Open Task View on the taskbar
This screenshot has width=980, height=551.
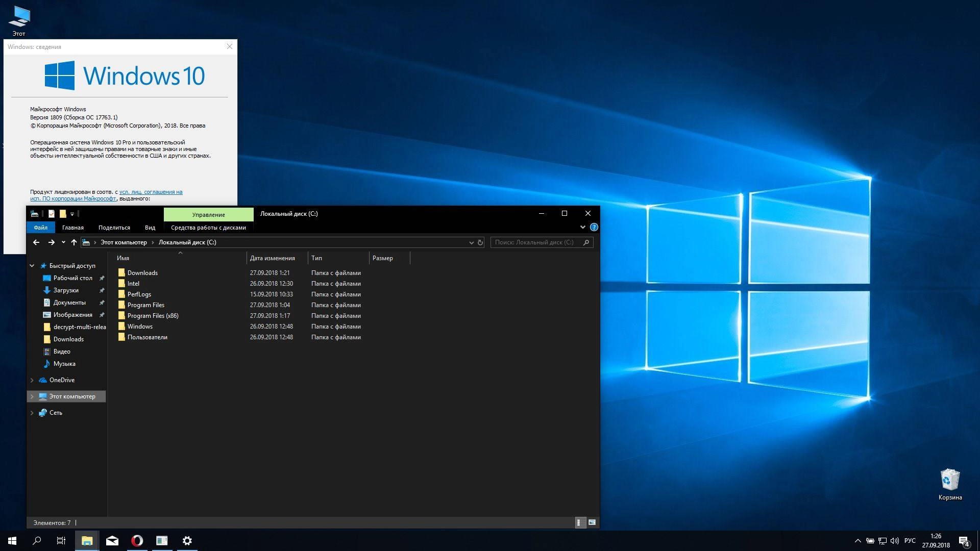[x=61, y=541]
